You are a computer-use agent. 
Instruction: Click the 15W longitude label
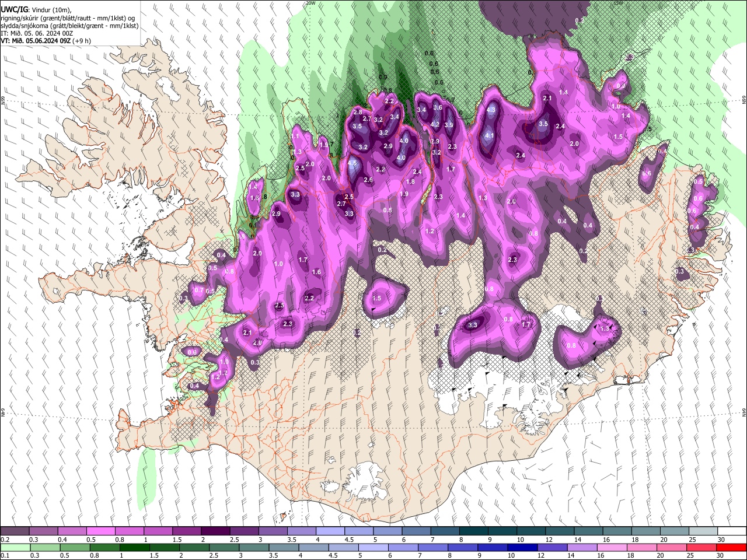pos(619,3)
